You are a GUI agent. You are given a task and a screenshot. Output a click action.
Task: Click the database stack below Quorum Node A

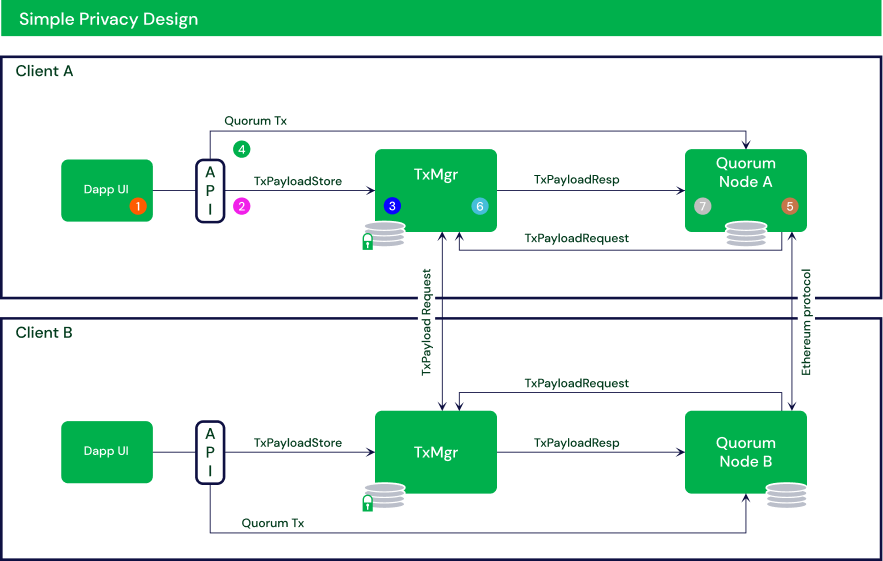point(746,233)
